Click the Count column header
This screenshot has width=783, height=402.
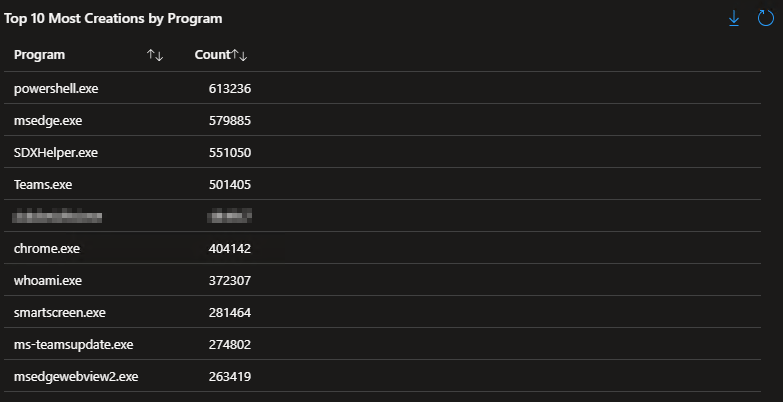click(212, 55)
